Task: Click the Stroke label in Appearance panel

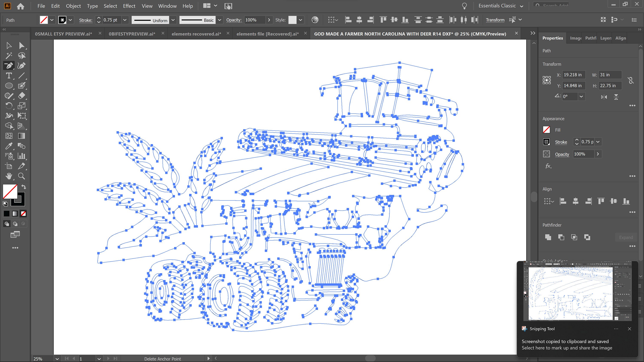Action: coord(561,142)
